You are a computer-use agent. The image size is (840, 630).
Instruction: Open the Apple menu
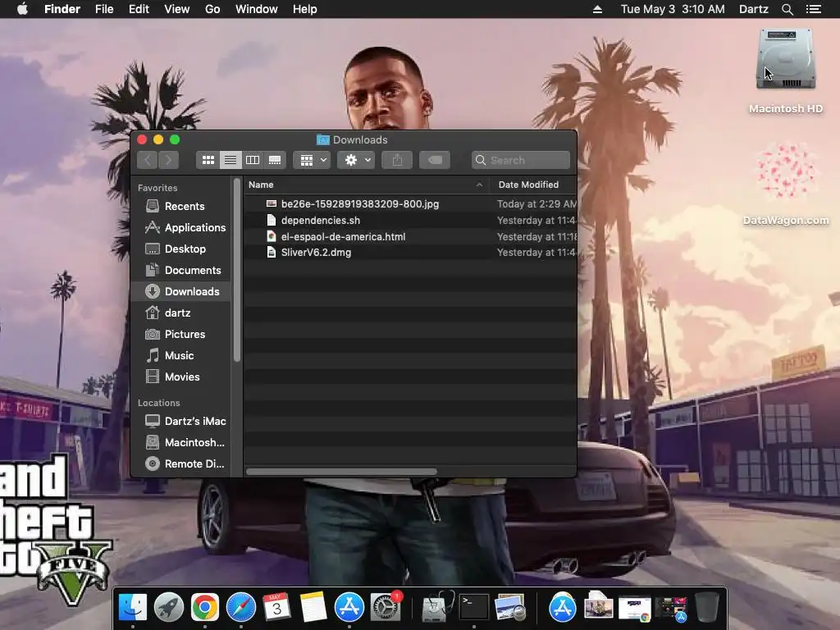22,9
